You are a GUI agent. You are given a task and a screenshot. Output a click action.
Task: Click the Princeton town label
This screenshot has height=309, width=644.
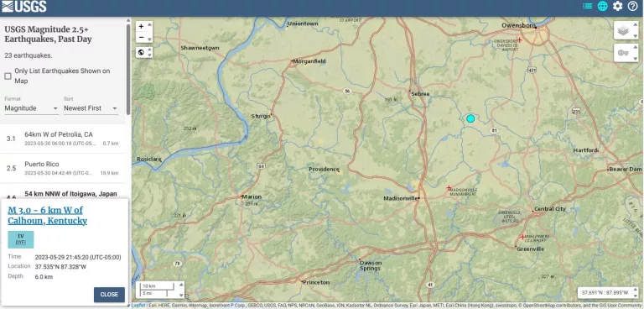(316, 282)
